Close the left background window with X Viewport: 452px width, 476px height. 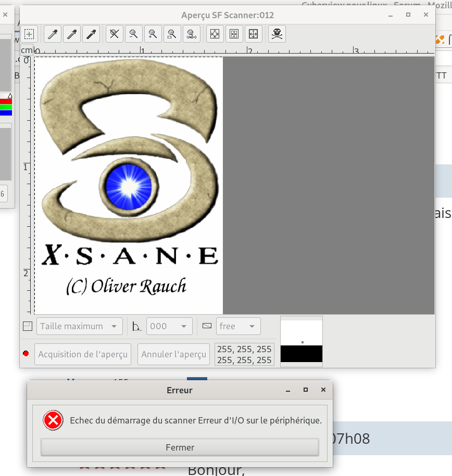pos(5,14)
